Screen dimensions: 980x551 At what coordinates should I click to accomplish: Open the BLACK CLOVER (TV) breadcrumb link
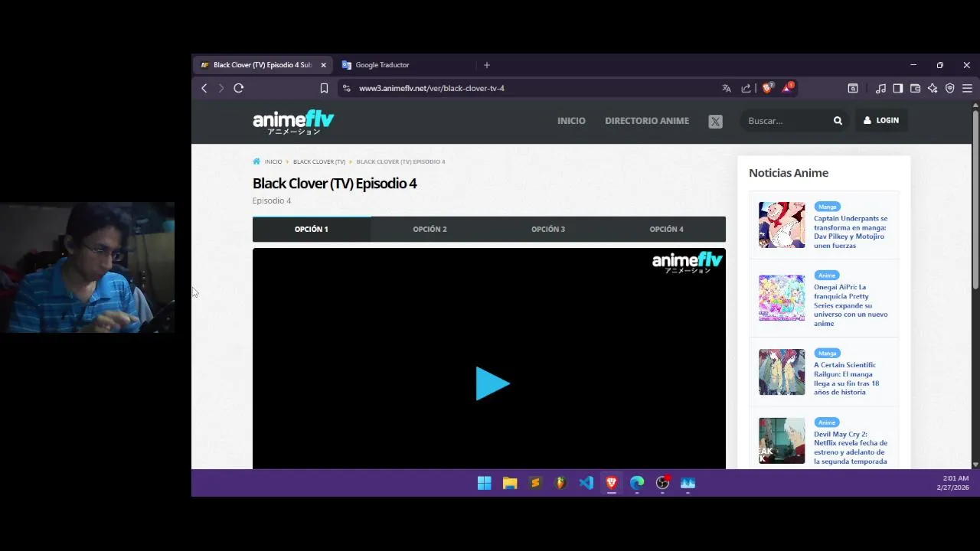319,161
